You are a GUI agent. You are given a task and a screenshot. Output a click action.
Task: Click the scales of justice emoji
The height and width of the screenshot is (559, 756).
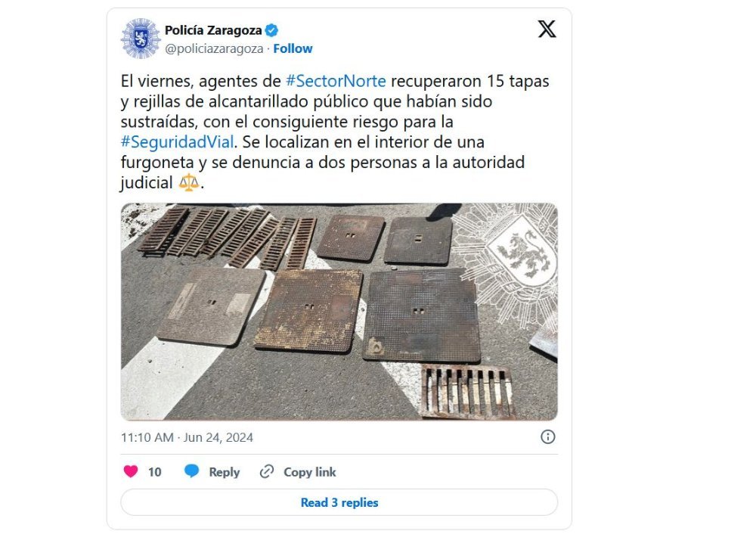tap(188, 182)
